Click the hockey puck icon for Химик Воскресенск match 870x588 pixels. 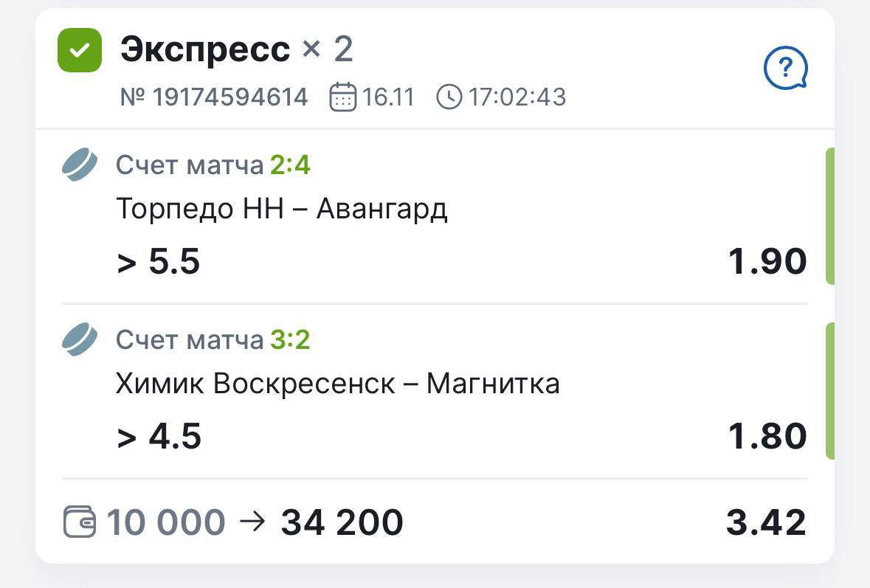(80, 340)
